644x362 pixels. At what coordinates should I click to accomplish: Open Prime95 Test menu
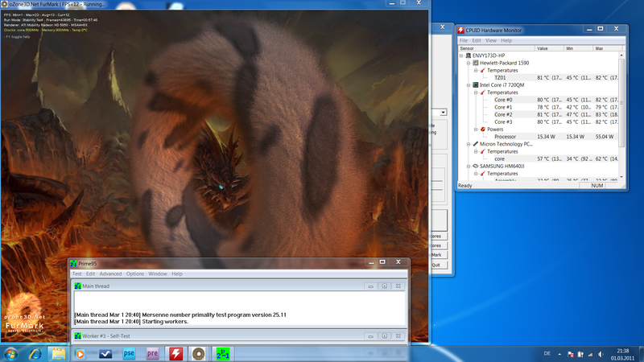(x=76, y=274)
